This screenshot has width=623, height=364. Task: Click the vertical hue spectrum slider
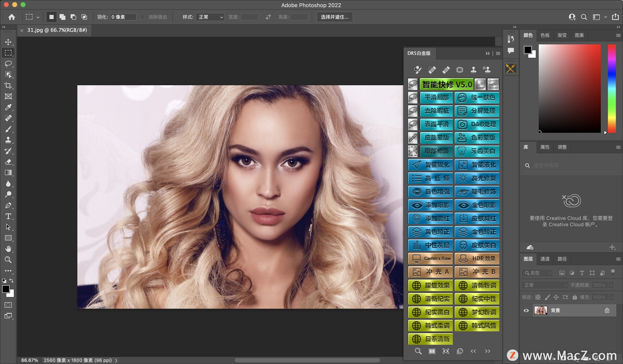(612, 88)
